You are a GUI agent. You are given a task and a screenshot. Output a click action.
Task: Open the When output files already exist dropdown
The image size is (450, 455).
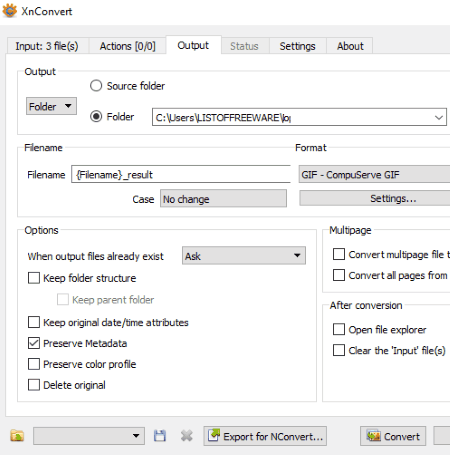(x=244, y=256)
